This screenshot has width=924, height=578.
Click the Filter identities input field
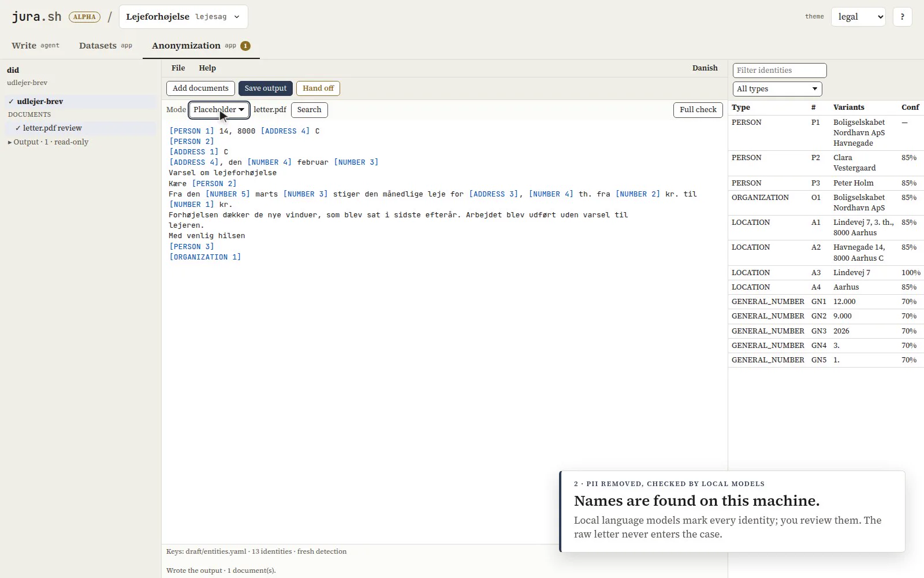pyautogui.click(x=780, y=71)
